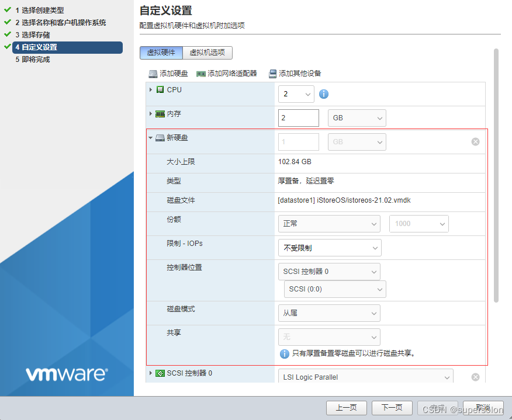Click the 添加网络适配器 button
Viewport: 512px width, 420px height.
(x=227, y=74)
